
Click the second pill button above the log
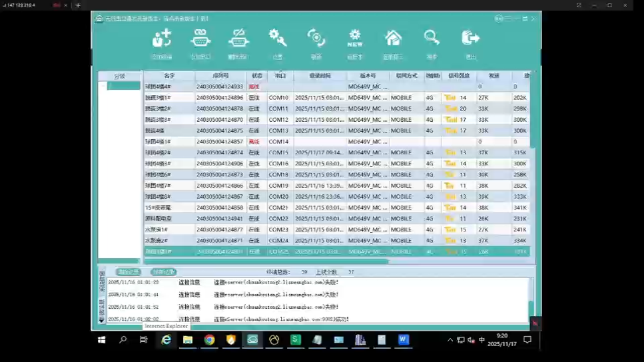[x=163, y=271]
